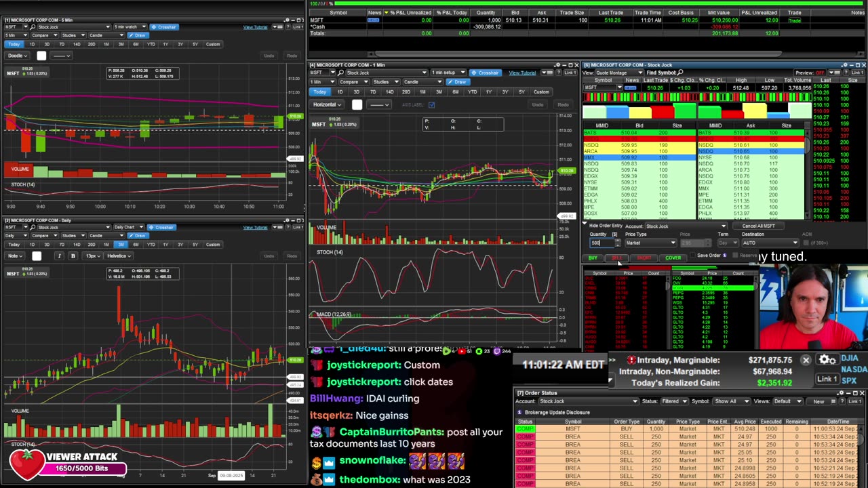Pick color swatch beside Note dropdown
The height and width of the screenshot is (488, 868).
pos(37,256)
